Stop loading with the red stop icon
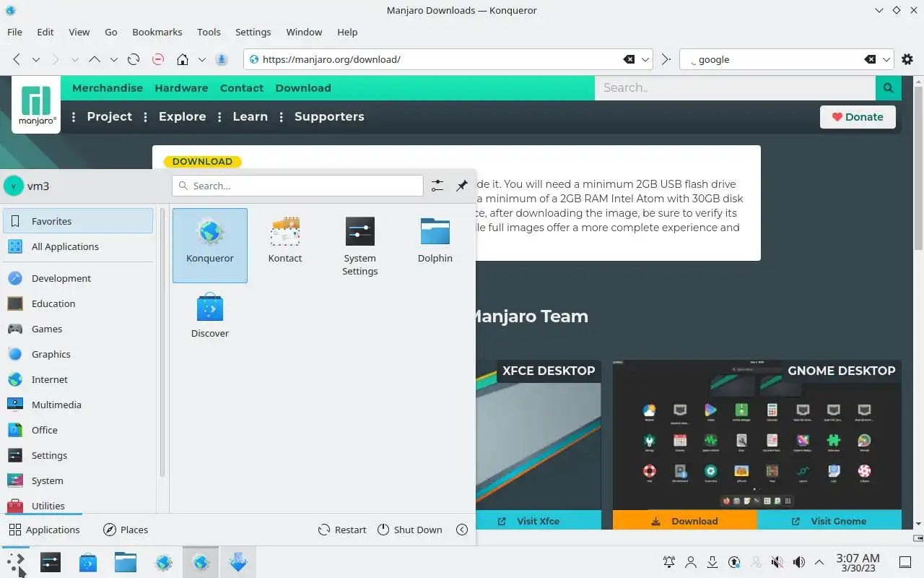Viewport: 924px width, 578px height. pos(158,59)
